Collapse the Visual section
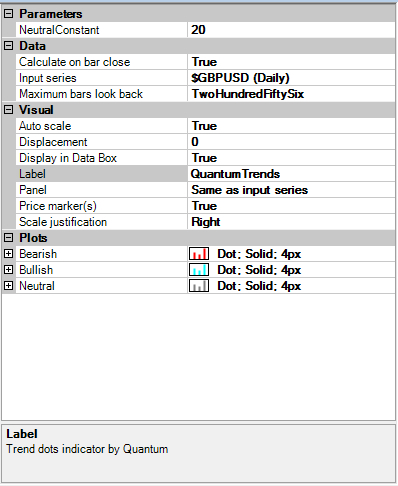The width and height of the screenshot is (398, 486). coord(9,110)
